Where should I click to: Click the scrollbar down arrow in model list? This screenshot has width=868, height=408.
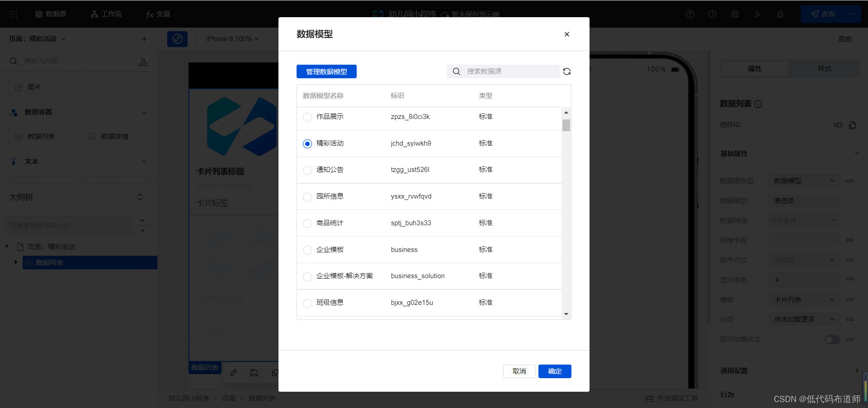pyautogui.click(x=566, y=314)
